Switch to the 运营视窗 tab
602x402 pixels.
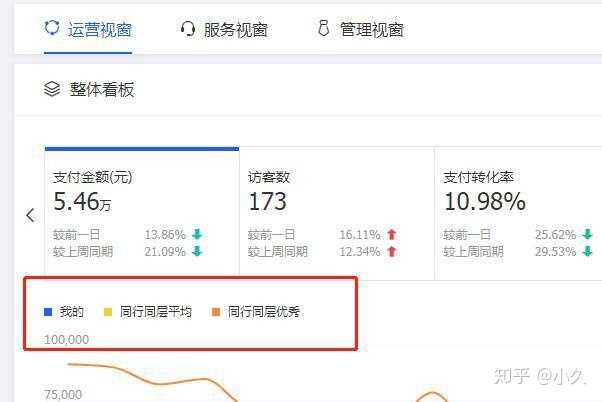(88, 30)
